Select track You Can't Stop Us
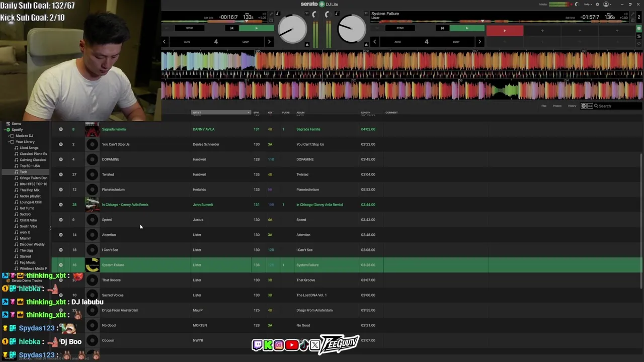 (116, 144)
